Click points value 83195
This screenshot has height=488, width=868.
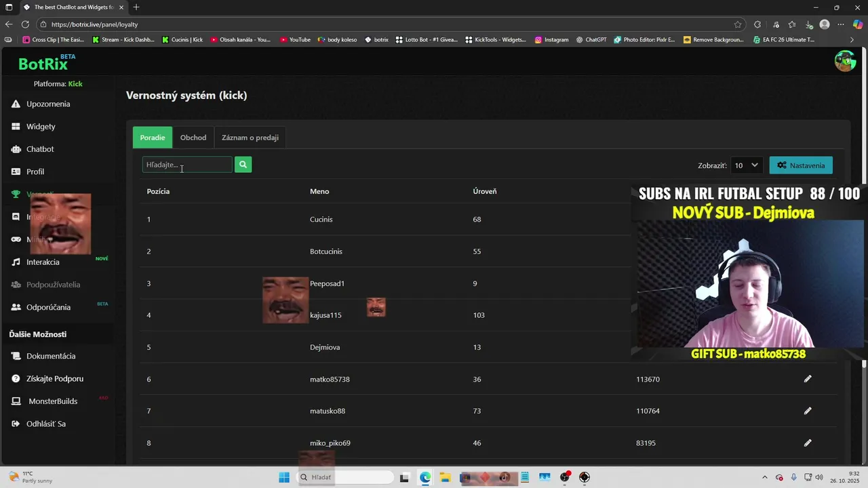[646, 443]
